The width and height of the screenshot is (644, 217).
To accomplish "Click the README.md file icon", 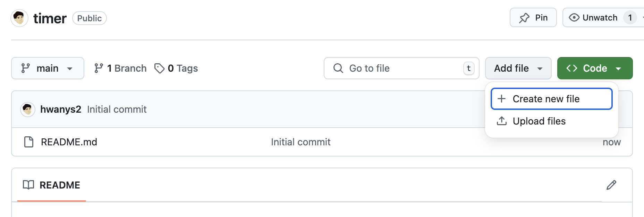I will 29,142.
